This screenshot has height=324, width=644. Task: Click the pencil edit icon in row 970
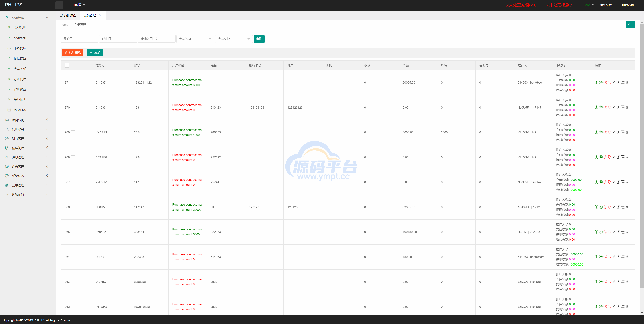click(614, 107)
